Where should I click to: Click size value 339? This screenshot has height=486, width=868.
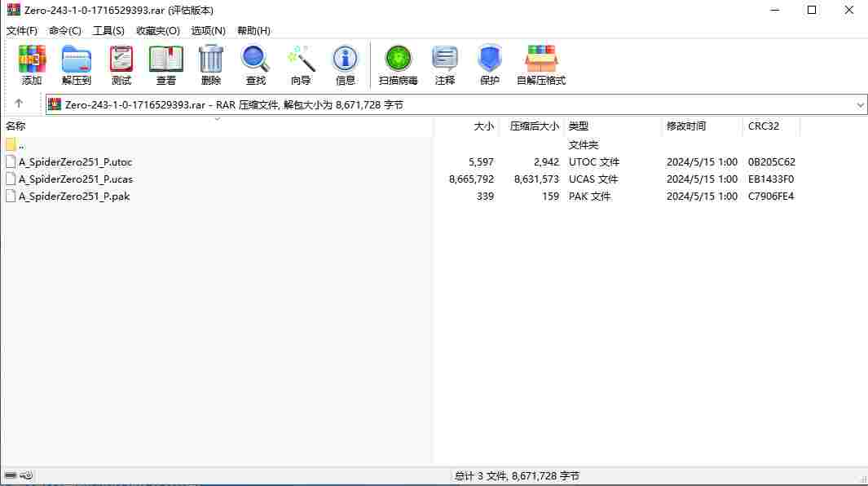485,197
